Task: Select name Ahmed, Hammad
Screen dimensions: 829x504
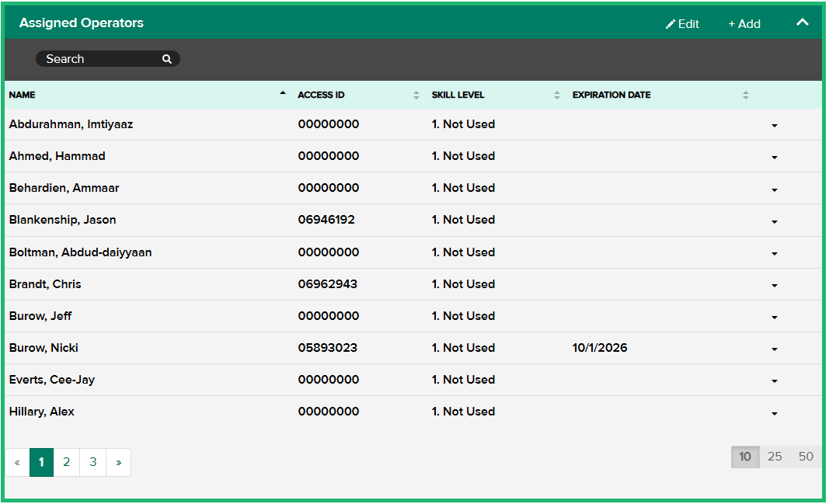Action: [57, 156]
